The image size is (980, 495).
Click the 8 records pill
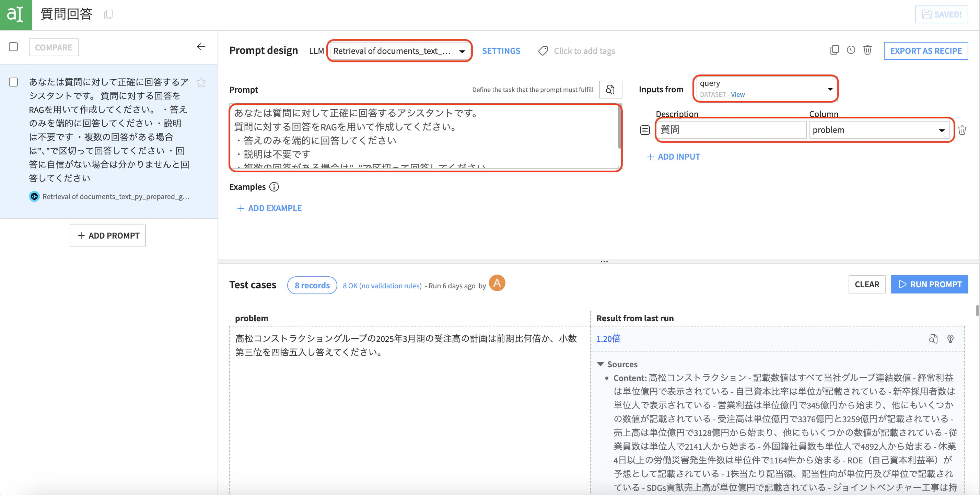click(x=312, y=285)
